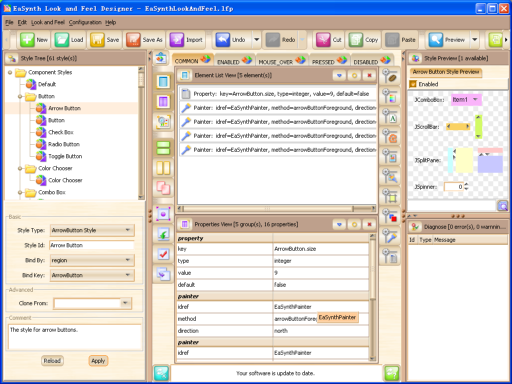Switch to the ENABLED state tab
The height and width of the screenshot is (384, 512).
click(x=234, y=61)
